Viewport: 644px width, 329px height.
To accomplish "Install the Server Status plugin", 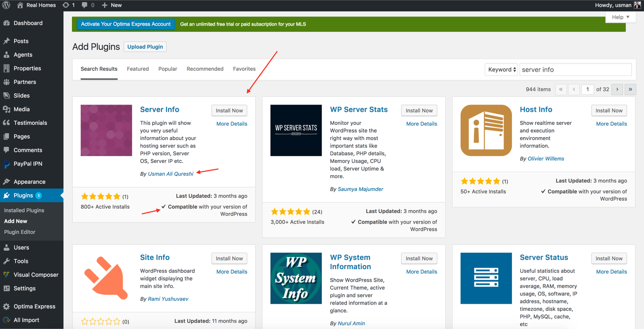I will [609, 259].
